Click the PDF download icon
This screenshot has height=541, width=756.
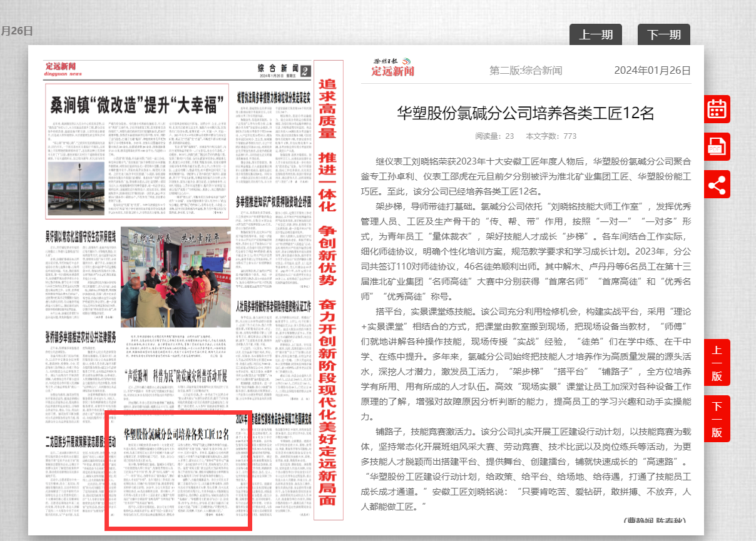(x=717, y=147)
